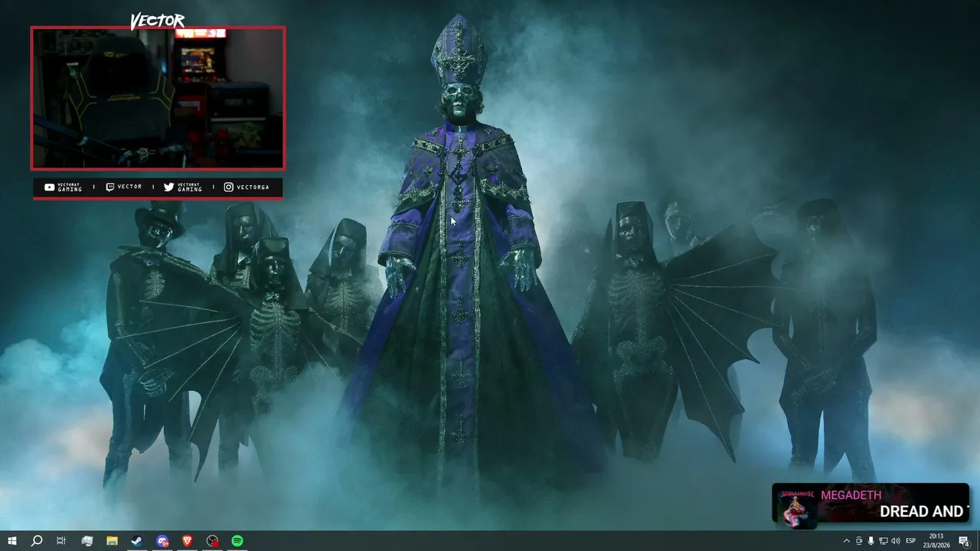Open network settings from the tray icon
The image size is (980, 551).
point(883,541)
